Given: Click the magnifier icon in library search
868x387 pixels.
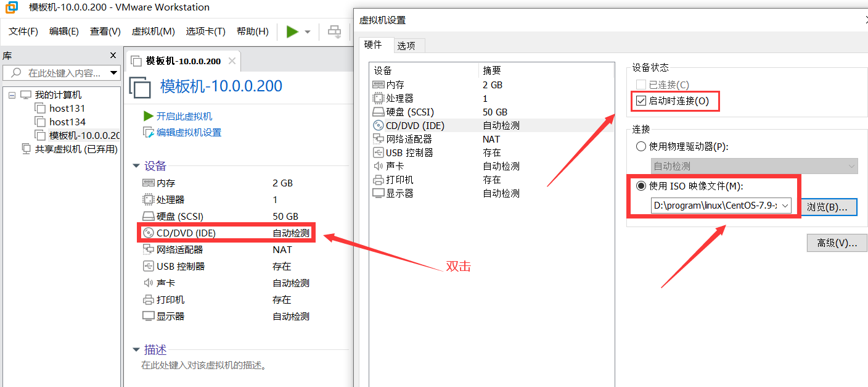Looking at the screenshot, I should pyautogui.click(x=16, y=73).
